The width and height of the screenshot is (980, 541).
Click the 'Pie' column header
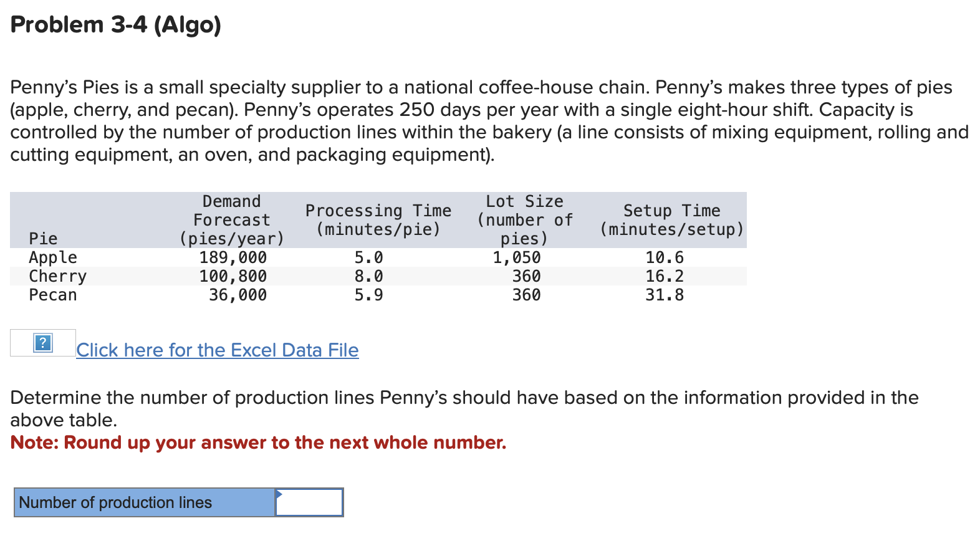pos(43,239)
